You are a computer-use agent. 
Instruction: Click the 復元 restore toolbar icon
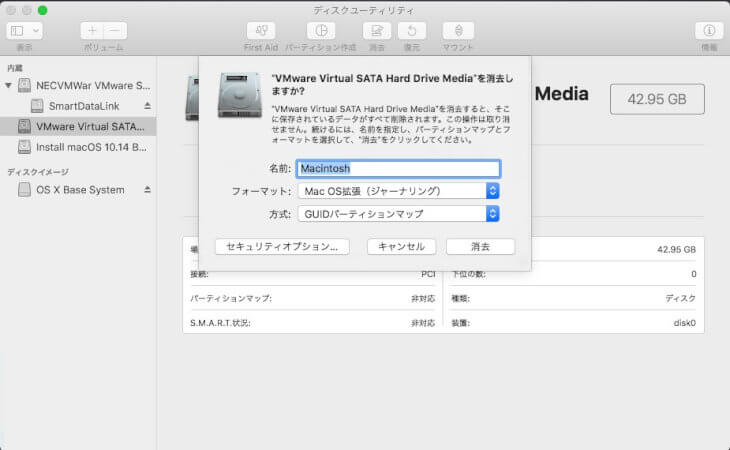[x=413, y=31]
